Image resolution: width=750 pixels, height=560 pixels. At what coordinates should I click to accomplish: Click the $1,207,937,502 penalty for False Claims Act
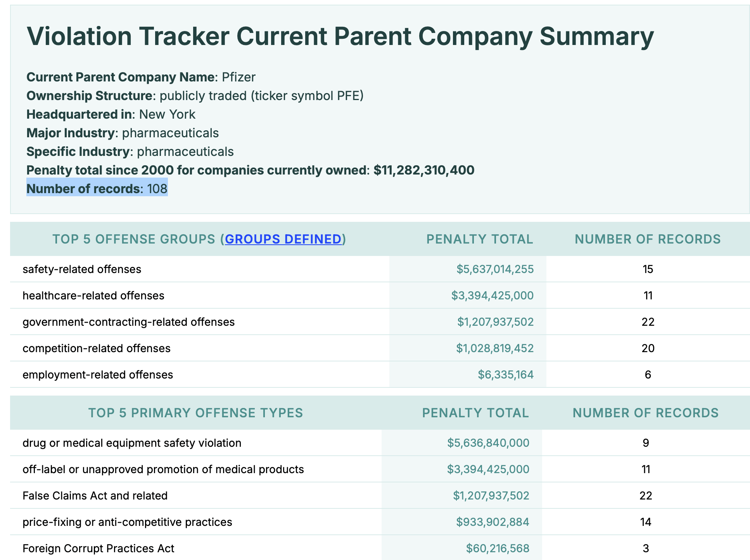[491, 496]
